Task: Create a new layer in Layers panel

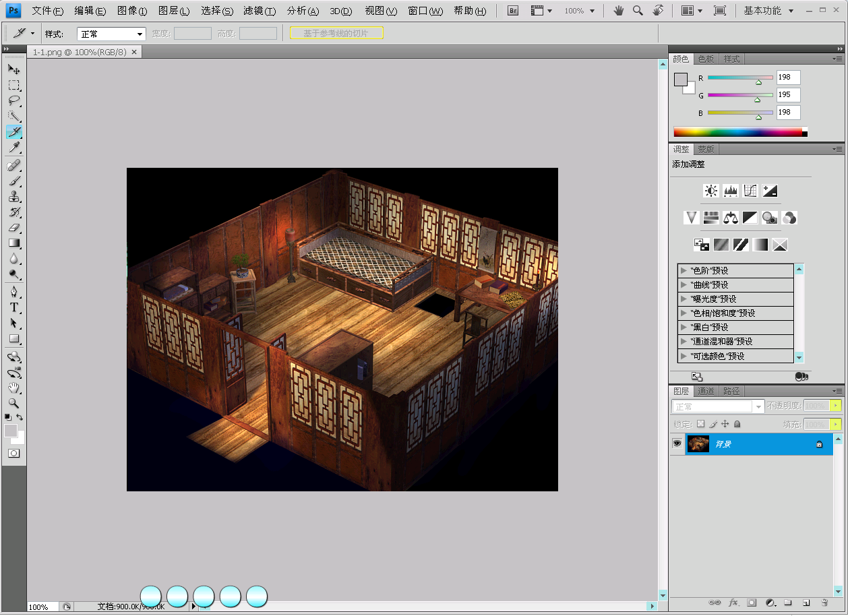Action: (806, 603)
